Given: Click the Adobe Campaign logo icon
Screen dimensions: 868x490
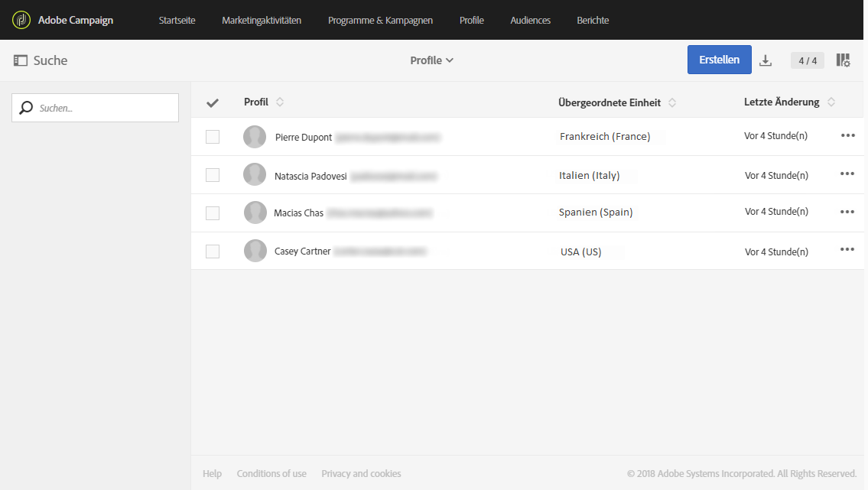Looking at the screenshot, I should click(x=21, y=20).
